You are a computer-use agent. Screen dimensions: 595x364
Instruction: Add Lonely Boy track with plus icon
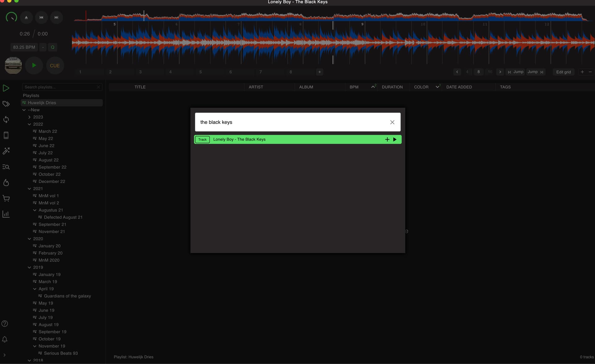387,139
